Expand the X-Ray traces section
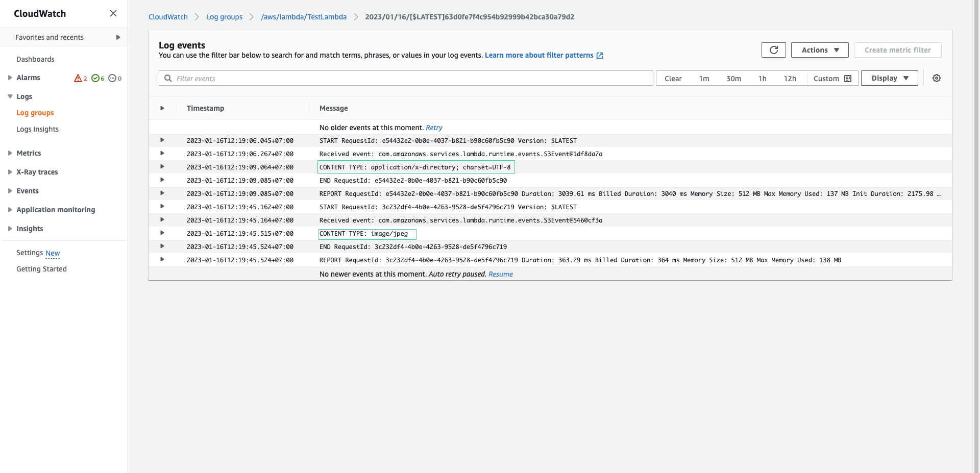Screen dimensions: 980x473 (10, 172)
